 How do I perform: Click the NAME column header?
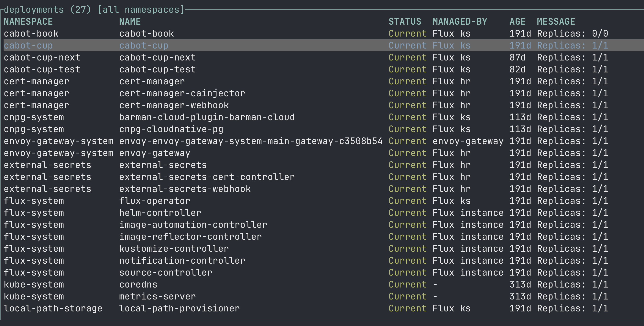[x=130, y=22]
